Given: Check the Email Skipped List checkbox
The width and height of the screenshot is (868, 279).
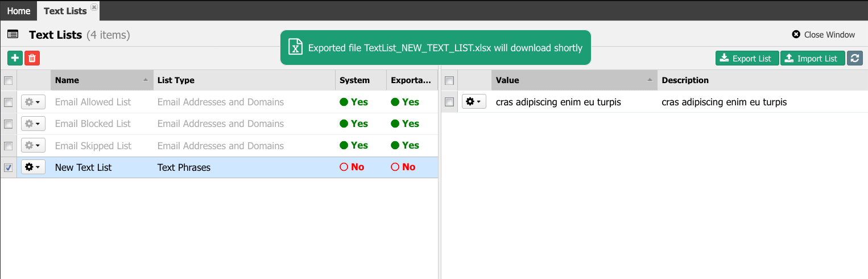Looking at the screenshot, I should click(x=9, y=146).
